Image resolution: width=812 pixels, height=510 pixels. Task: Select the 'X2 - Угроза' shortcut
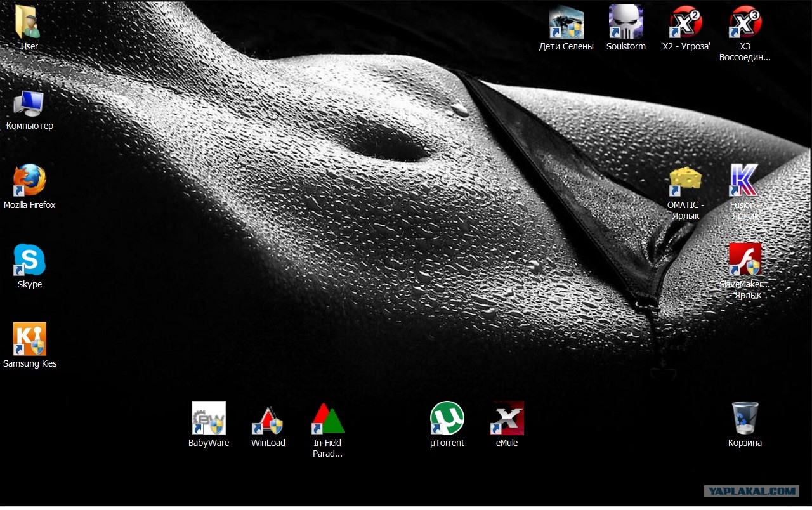685,23
